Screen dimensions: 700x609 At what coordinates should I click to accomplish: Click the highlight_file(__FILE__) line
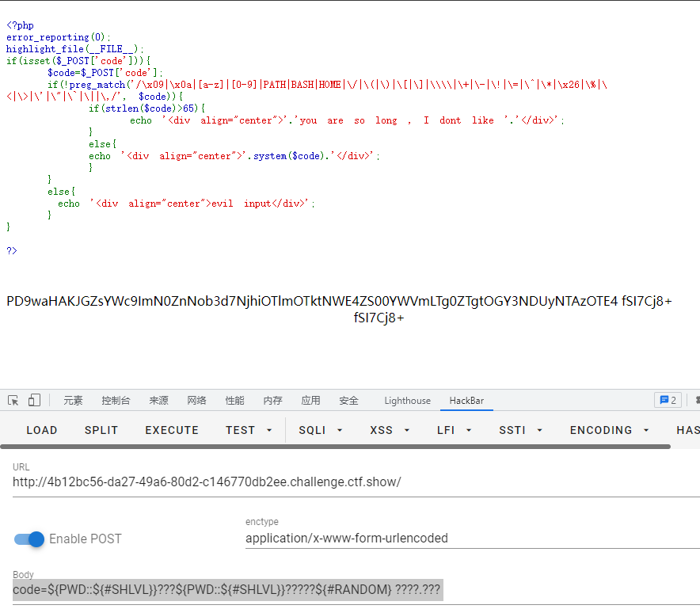point(74,48)
